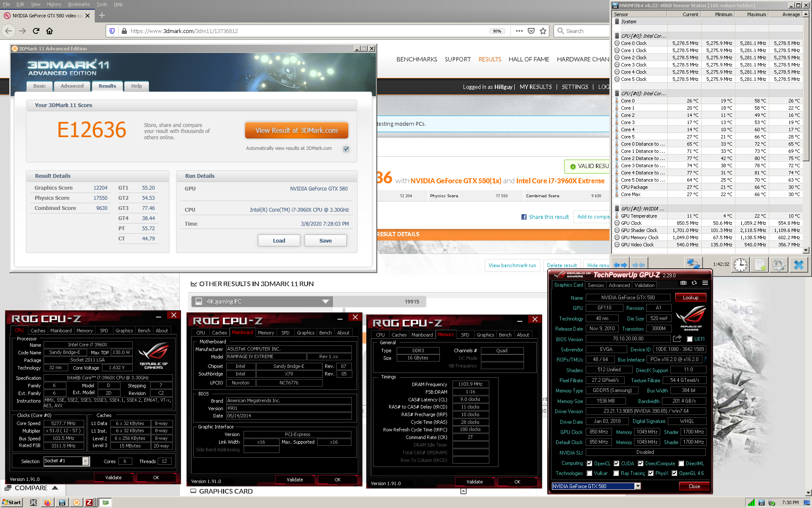Click the HWiNFO sensor list vertical scrollbar
Viewport: 812px width, 508px height.
coord(806,131)
